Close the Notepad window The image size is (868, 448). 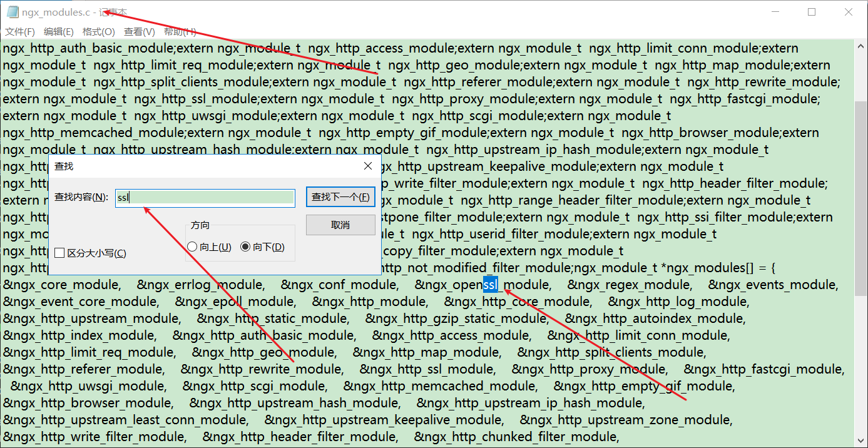[848, 12]
